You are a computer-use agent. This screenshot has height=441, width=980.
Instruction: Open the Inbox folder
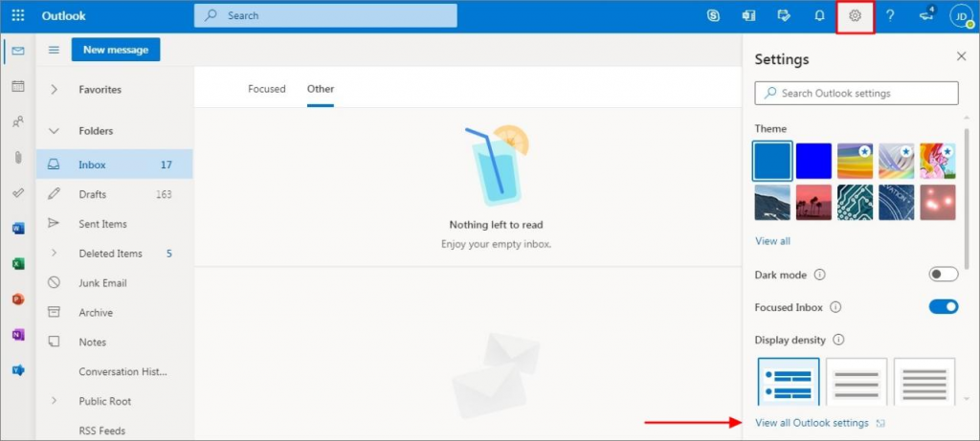coord(115,165)
